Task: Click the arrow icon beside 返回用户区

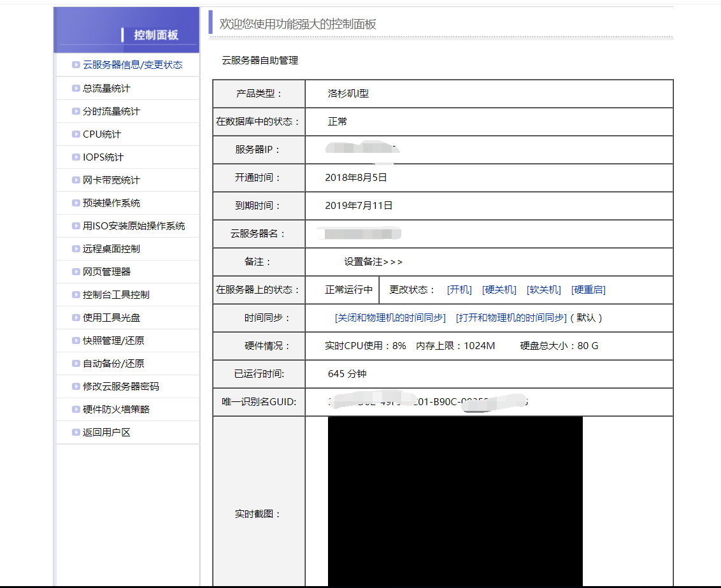Action: pos(76,433)
